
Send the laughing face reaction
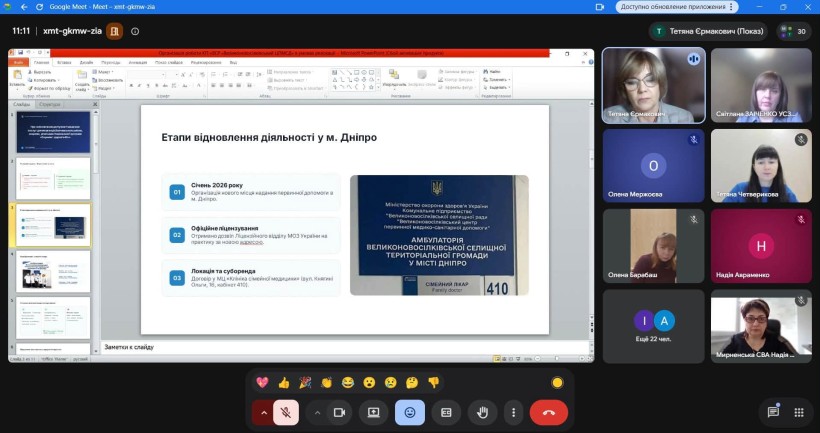[x=348, y=382]
